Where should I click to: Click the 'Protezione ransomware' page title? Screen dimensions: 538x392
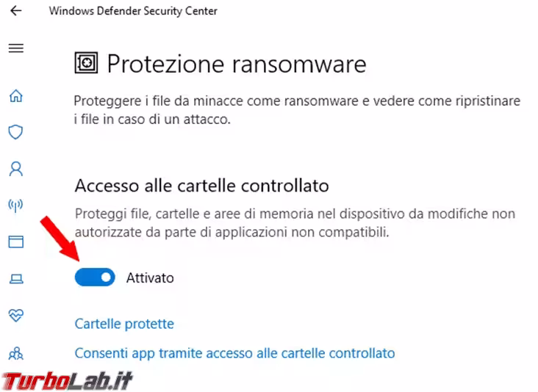coord(236,64)
